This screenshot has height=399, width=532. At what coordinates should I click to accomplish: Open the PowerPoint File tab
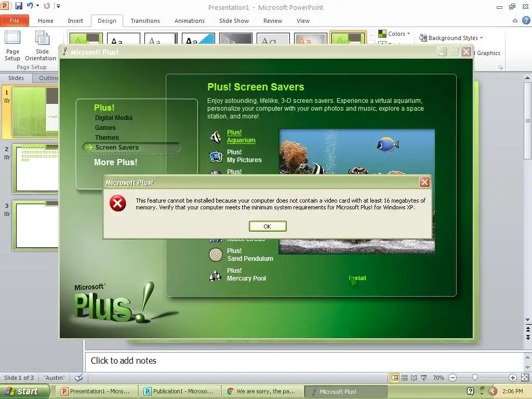tap(15, 21)
